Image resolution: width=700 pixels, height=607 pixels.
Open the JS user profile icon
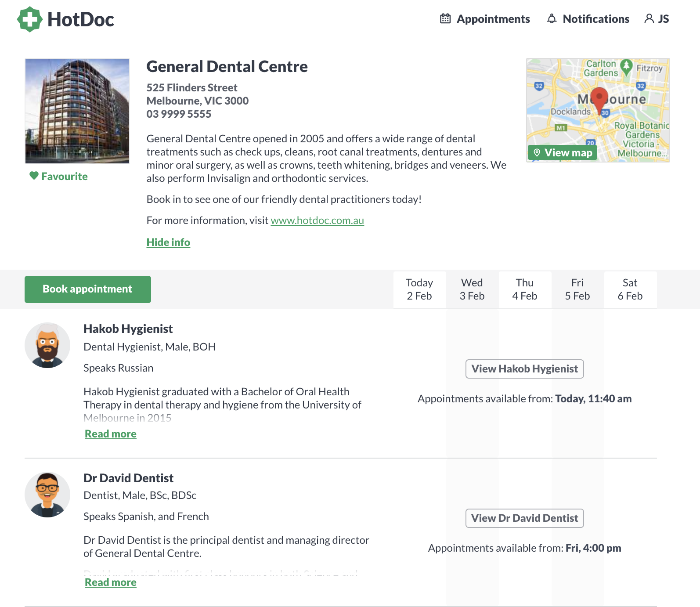649,19
